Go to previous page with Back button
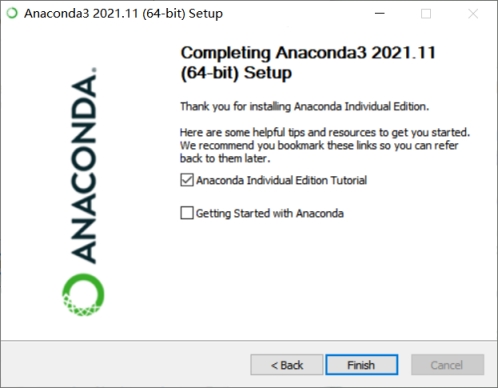499x388 pixels. (x=287, y=365)
